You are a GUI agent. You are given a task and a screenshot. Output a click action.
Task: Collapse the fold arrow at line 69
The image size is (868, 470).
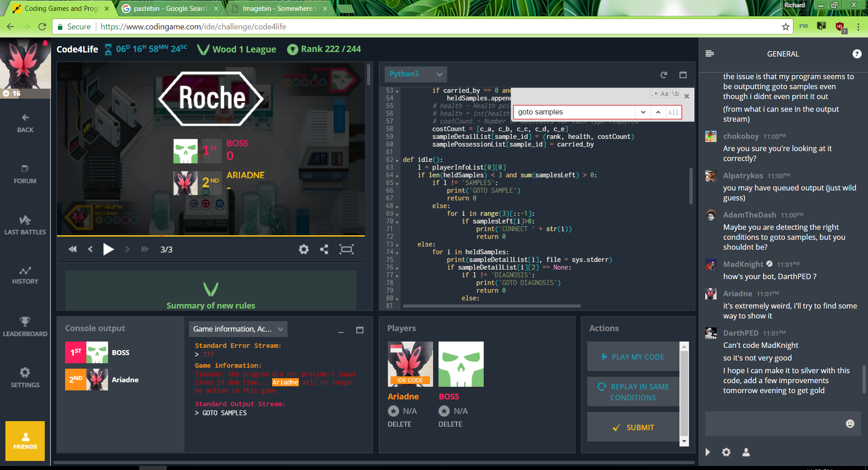397,214
